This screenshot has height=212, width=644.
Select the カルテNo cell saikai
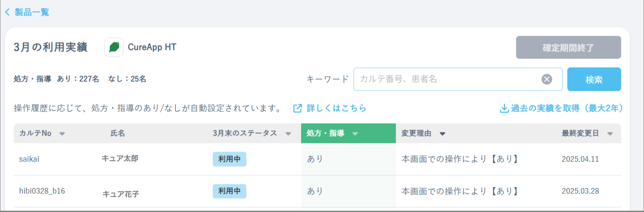tap(29, 159)
